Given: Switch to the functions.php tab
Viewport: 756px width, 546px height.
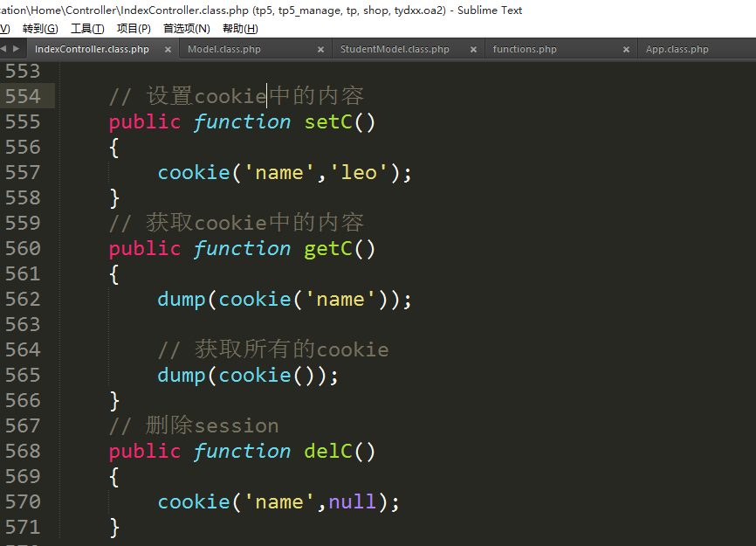Looking at the screenshot, I should click(525, 50).
